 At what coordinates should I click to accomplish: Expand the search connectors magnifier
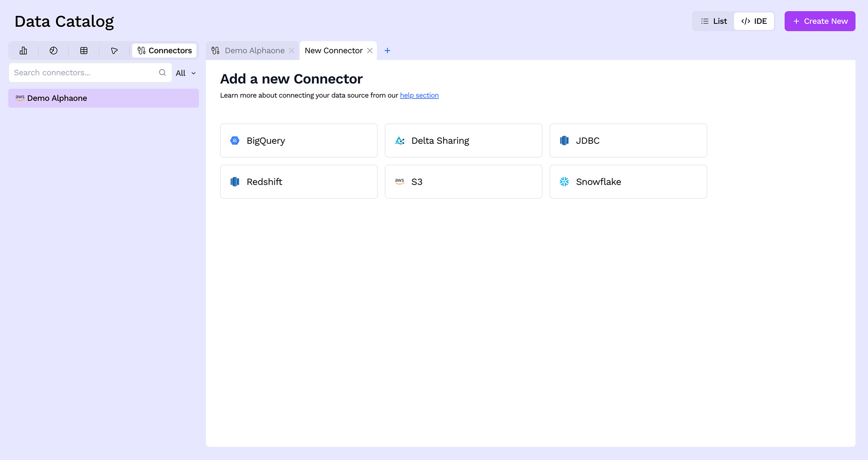point(162,72)
